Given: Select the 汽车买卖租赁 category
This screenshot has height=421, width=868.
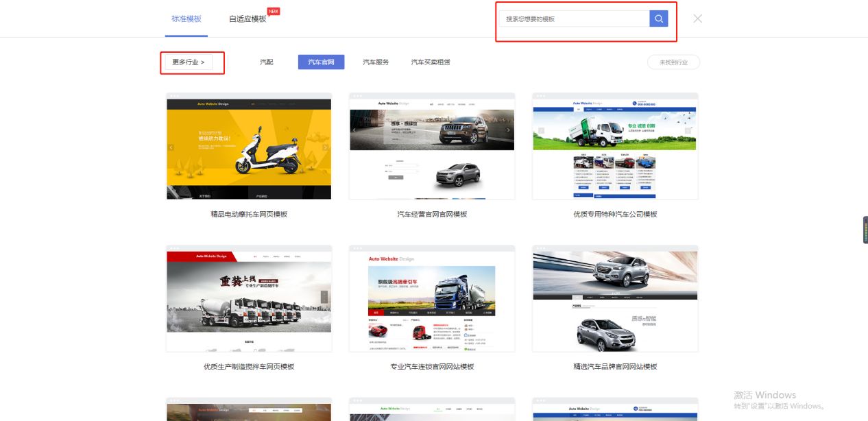Looking at the screenshot, I should 431,62.
